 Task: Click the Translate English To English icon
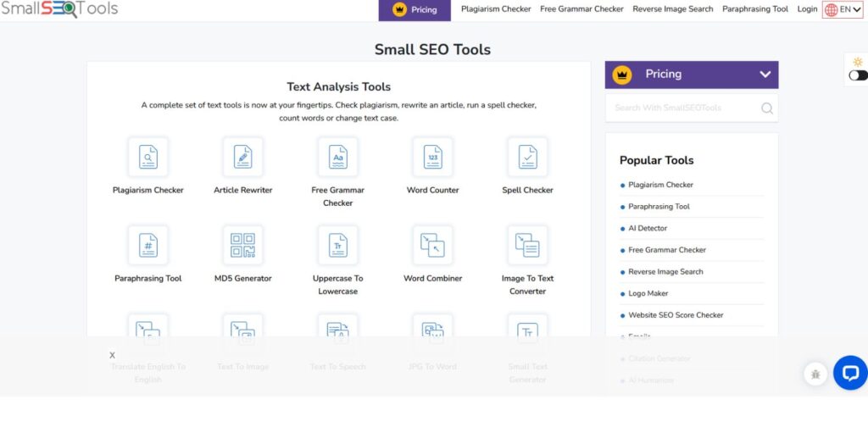click(147, 332)
